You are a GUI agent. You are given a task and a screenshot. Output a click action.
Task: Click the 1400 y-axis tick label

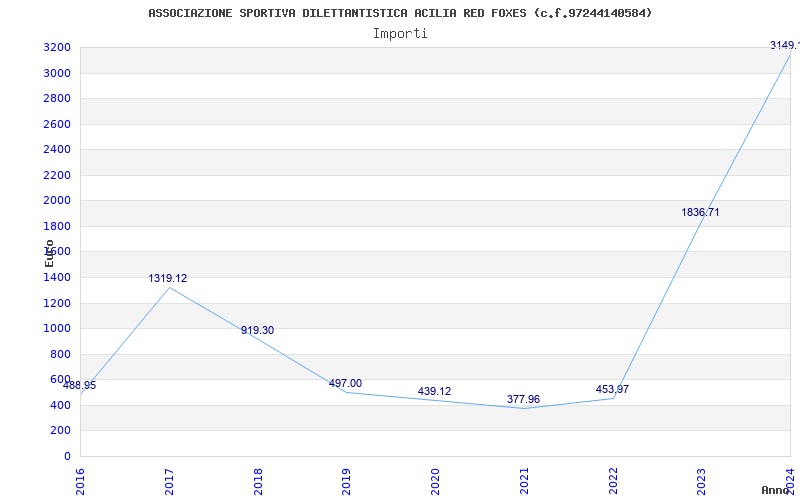pyautogui.click(x=57, y=278)
